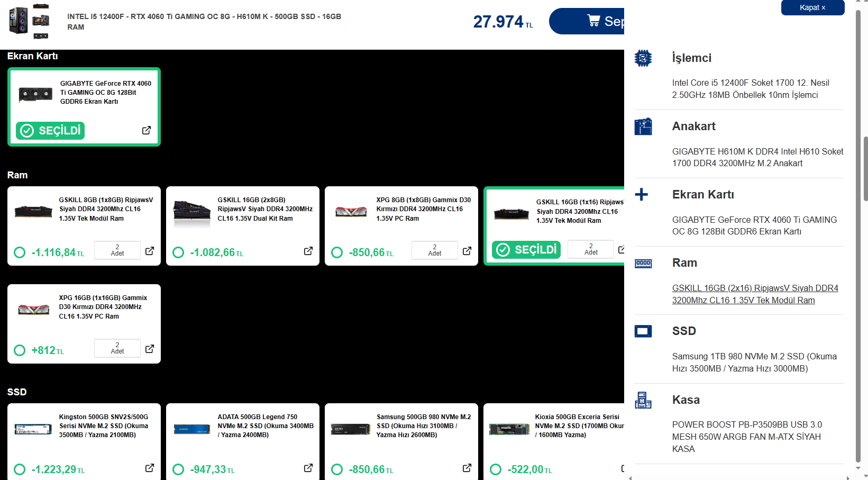Select the GSKILL 16GB (2x8GB) Dual Kit radio
This screenshot has height=480, width=868.
pos(178,252)
